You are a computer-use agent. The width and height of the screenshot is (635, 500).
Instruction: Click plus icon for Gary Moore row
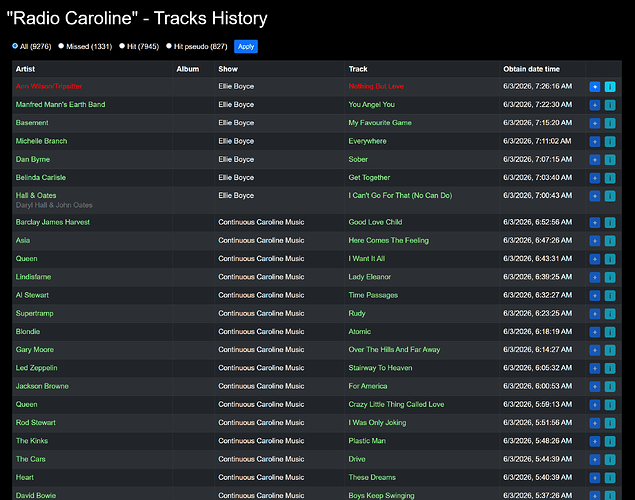click(x=595, y=350)
